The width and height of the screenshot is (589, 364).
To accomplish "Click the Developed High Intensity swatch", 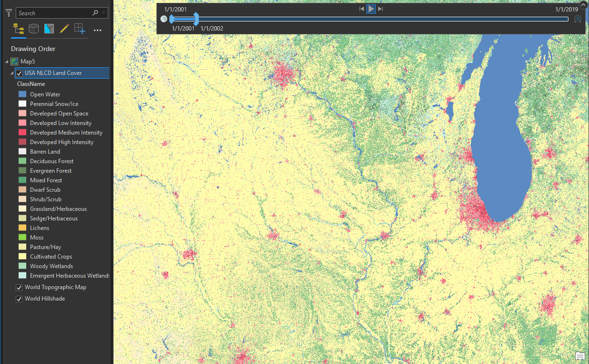I will [22, 142].
